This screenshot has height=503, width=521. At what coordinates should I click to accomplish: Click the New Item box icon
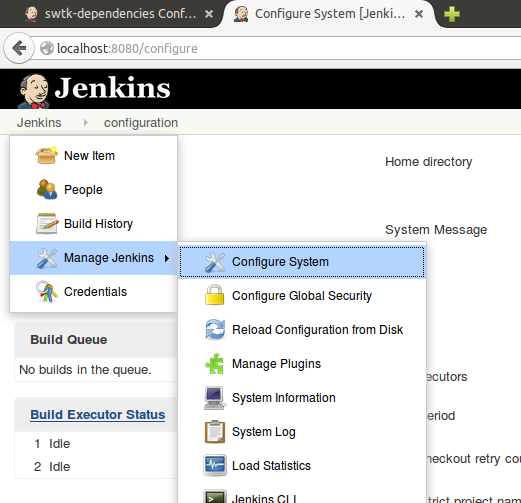click(x=46, y=155)
